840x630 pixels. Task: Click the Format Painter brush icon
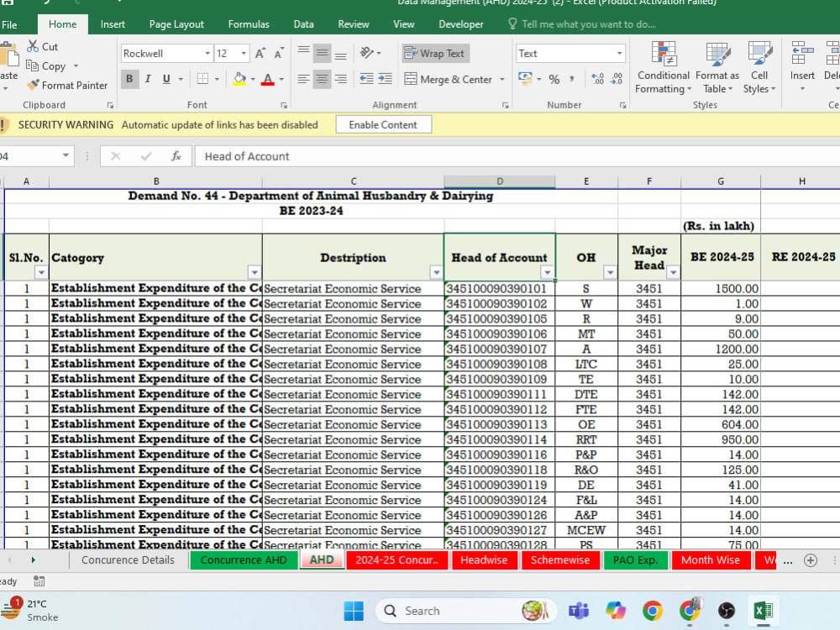tap(34, 85)
